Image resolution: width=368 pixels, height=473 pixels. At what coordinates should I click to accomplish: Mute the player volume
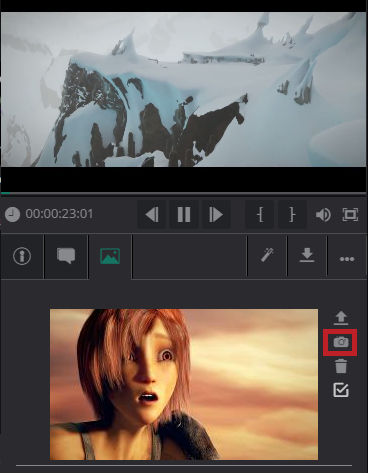(323, 215)
